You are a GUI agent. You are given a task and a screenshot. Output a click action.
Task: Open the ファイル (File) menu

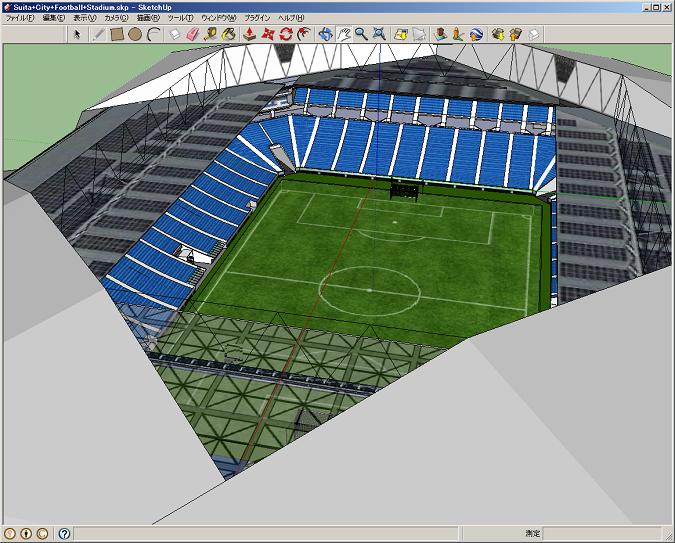point(20,18)
